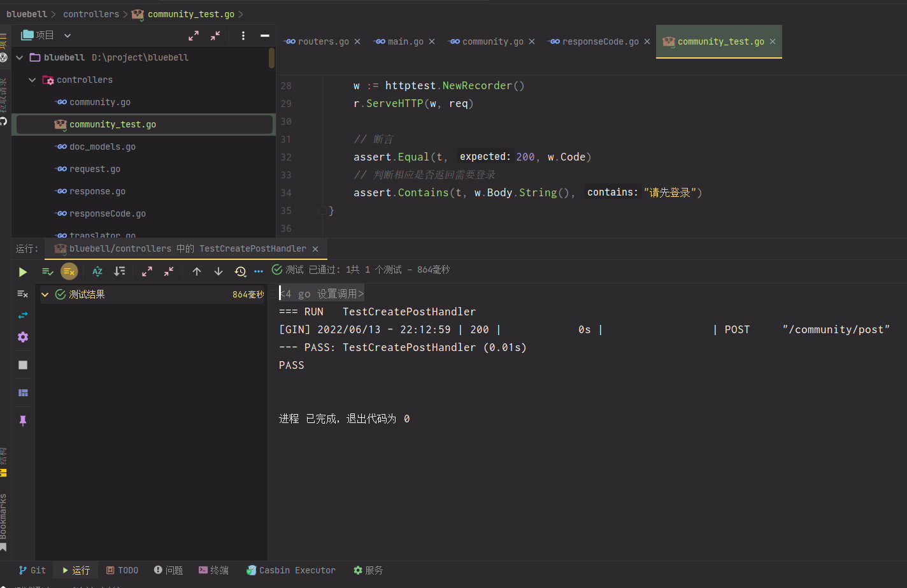Viewport: 907px width, 588px height.
Task: Open test history clock icon
Action: pos(240,272)
